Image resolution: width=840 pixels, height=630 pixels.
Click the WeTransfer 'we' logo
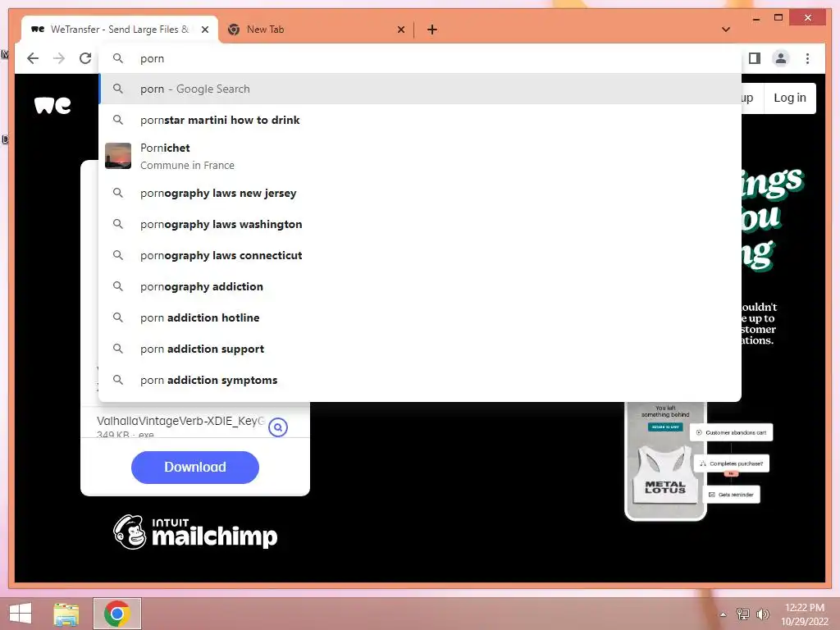tap(52, 105)
